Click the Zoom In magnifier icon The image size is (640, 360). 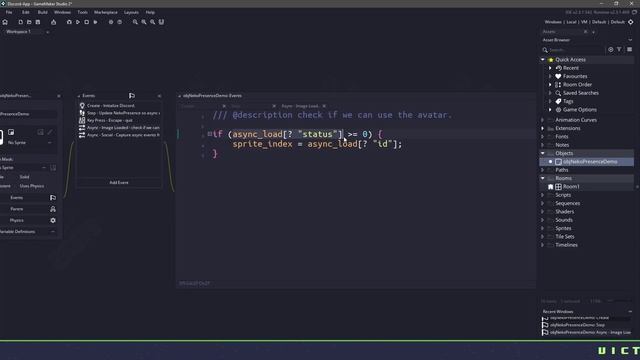coord(144,22)
